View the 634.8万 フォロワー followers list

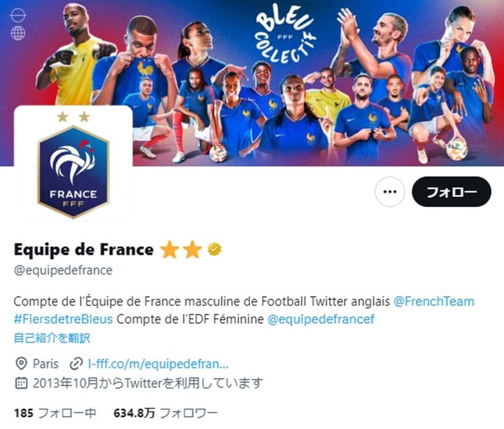166,413
